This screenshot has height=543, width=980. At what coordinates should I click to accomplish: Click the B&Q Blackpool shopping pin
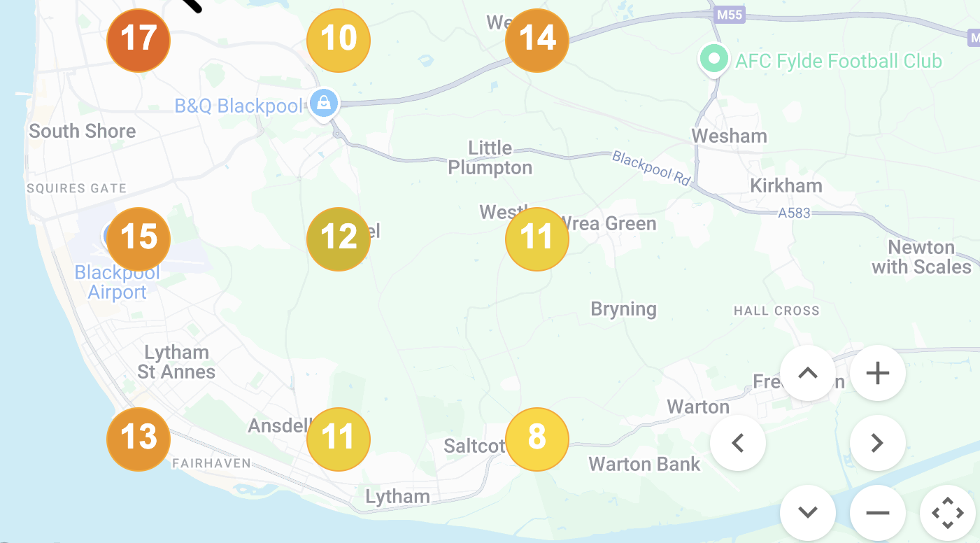[x=323, y=104]
